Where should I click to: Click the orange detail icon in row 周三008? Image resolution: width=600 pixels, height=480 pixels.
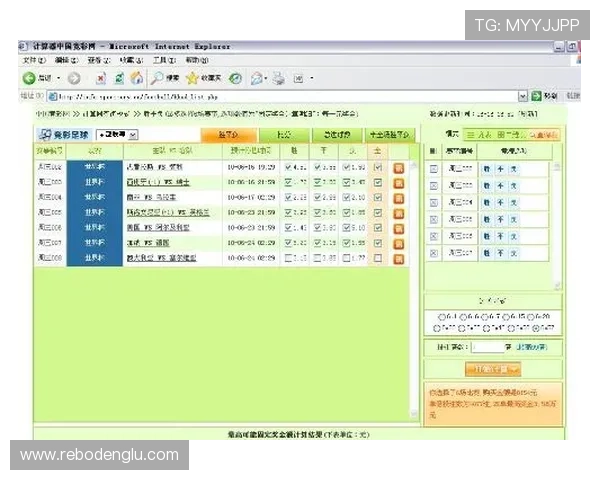point(399,259)
